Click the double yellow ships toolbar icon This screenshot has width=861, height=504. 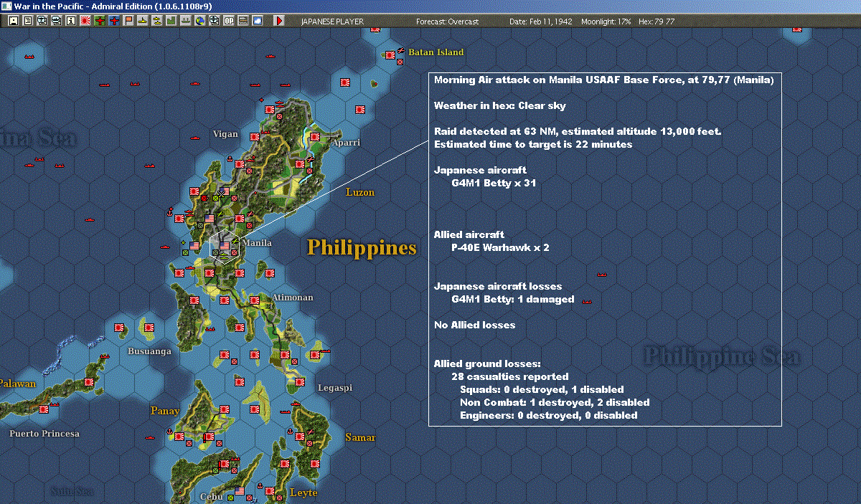click(156, 21)
